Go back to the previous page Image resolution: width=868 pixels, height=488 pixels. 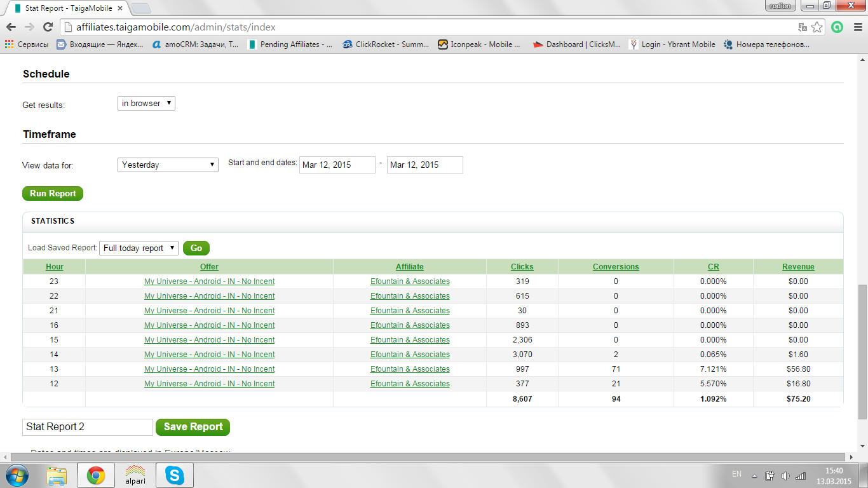pos(11,27)
